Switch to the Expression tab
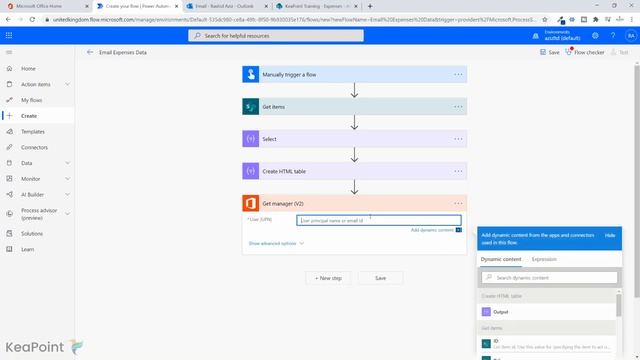The image size is (640, 360). point(544,259)
